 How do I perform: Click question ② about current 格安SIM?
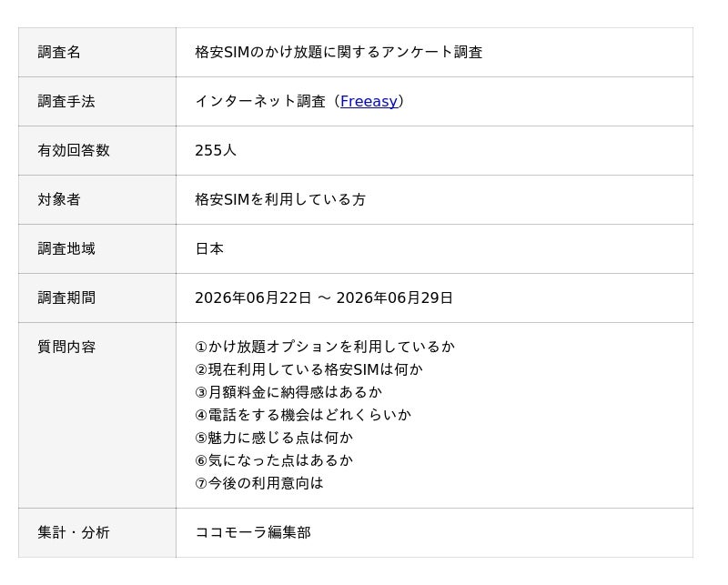click(308, 369)
